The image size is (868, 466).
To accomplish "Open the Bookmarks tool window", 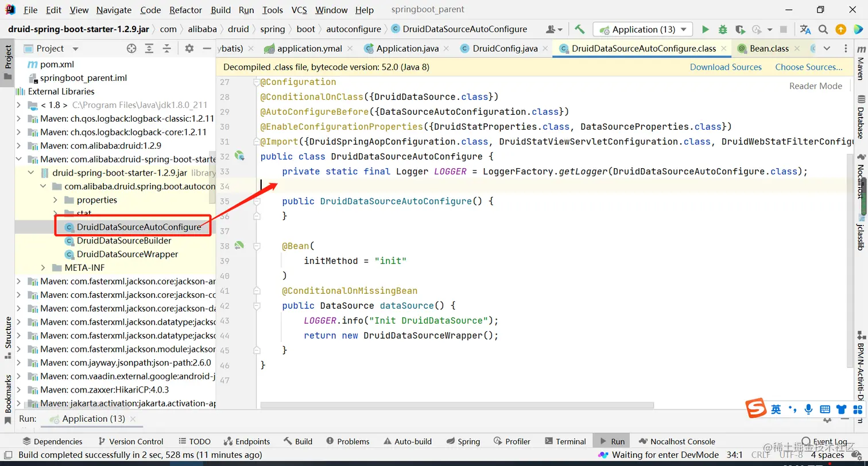I will tap(8, 399).
